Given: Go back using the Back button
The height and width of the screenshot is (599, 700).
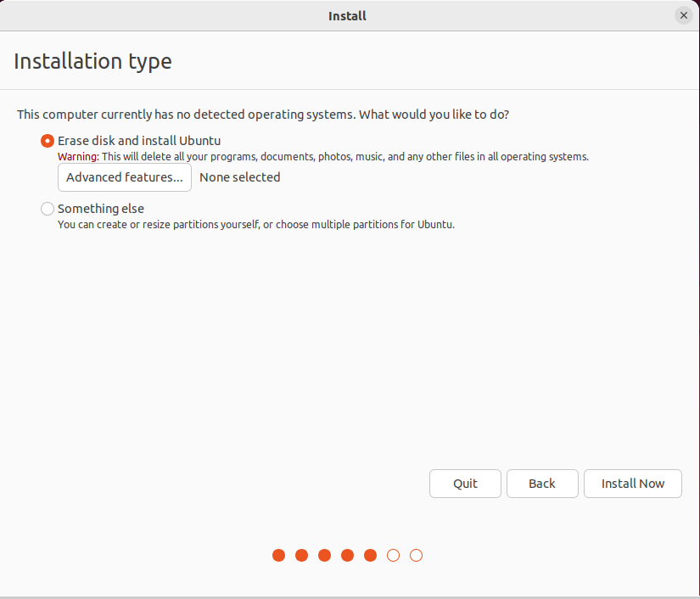Looking at the screenshot, I should click(x=542, y=484).
